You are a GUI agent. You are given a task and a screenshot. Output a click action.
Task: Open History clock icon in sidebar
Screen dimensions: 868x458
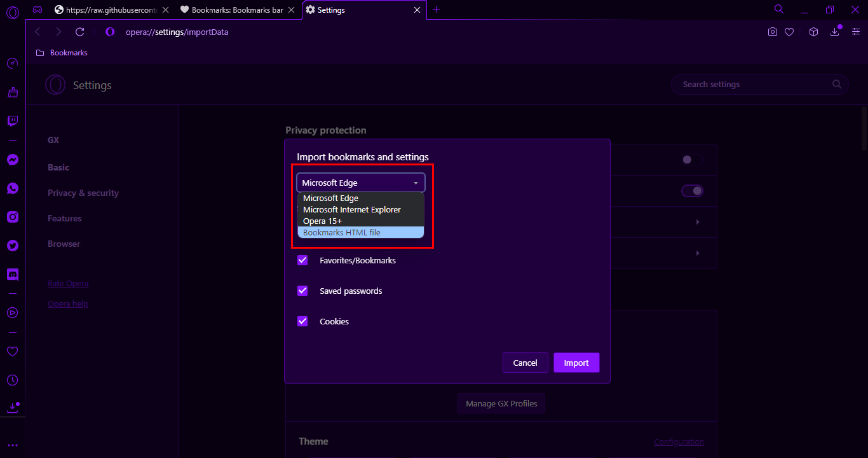point(12,380)
